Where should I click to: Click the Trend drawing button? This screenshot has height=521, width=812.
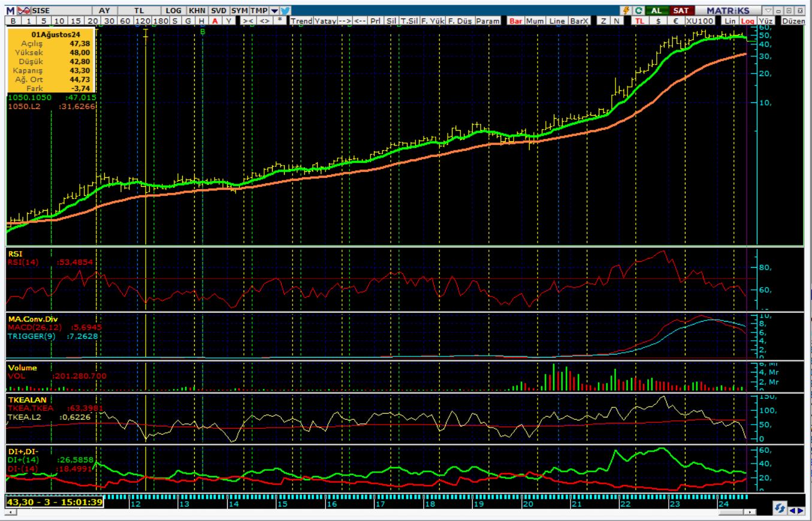tap(301, 20)
